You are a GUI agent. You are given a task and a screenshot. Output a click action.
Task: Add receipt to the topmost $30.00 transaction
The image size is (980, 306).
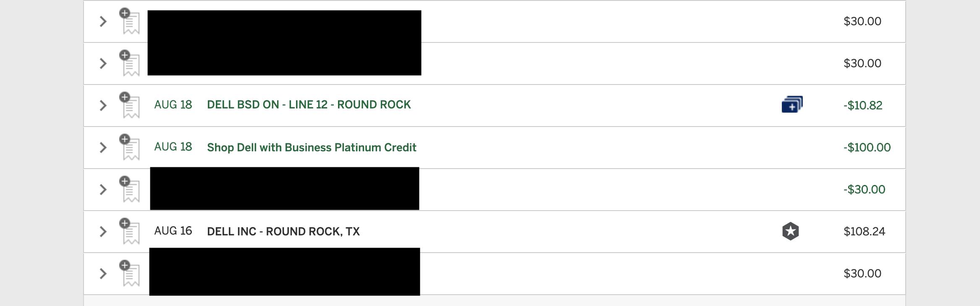tap(130, 21)
